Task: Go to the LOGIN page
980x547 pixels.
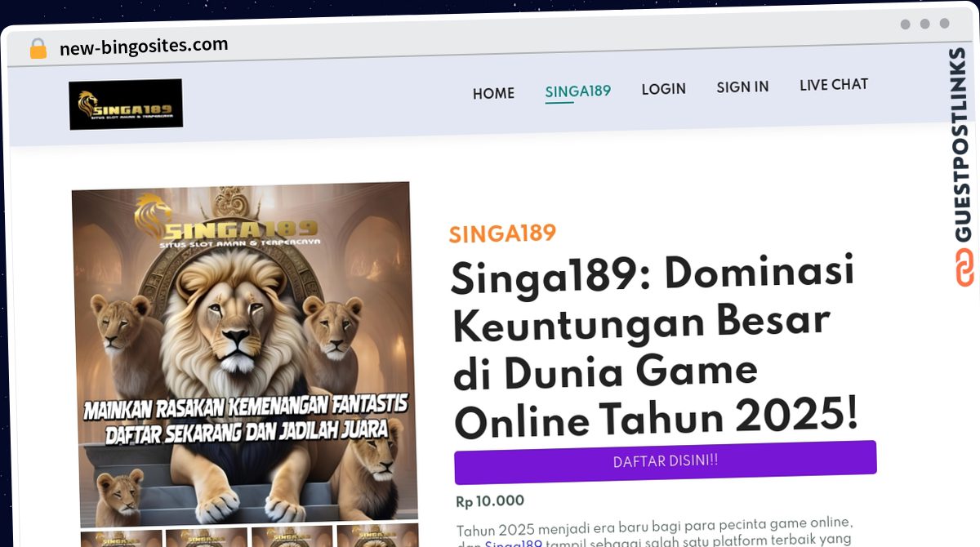Action: point(663,89)
